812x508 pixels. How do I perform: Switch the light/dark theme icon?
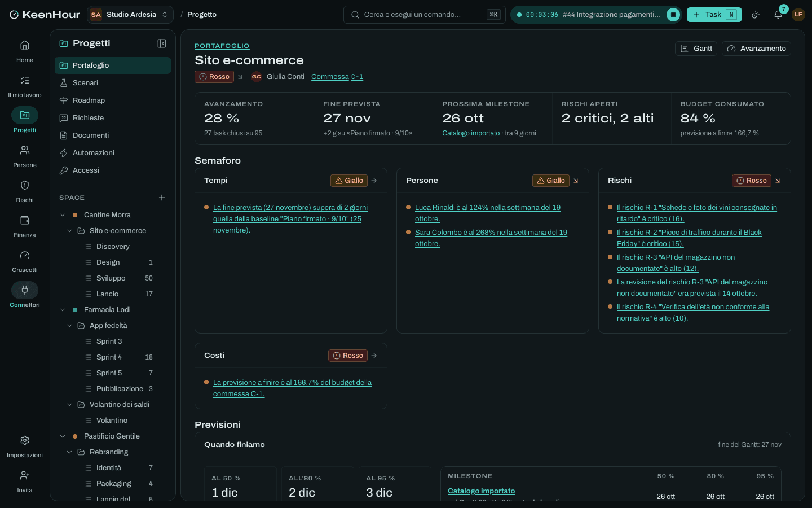pos(756,15)
